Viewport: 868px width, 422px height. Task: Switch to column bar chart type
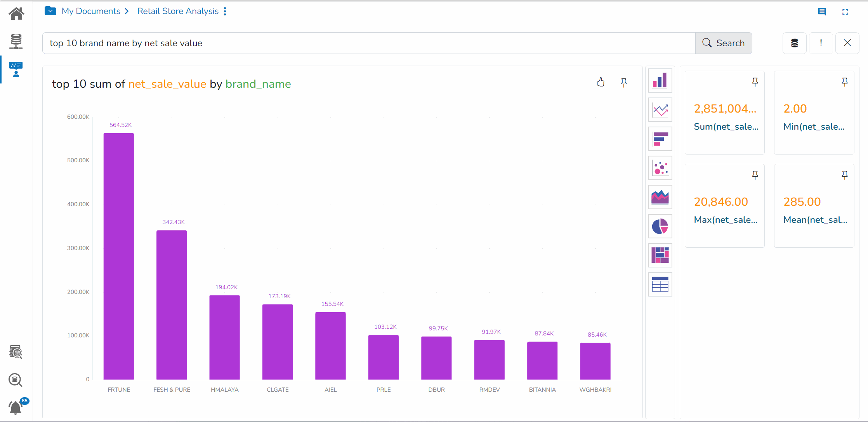(660, 80)
